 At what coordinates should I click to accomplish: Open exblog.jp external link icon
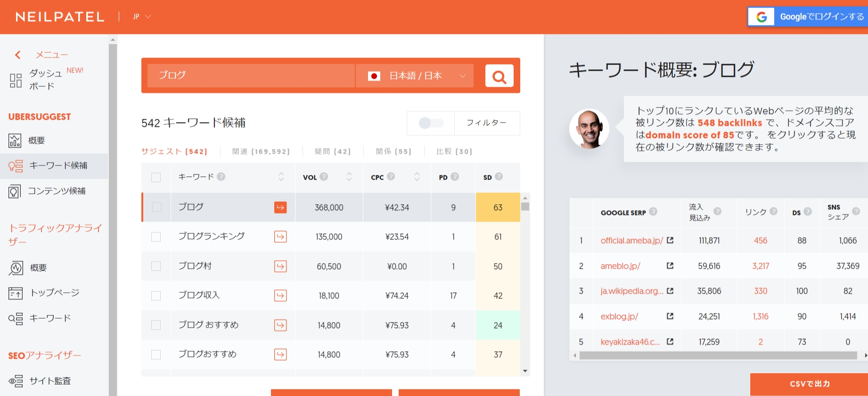point(670,316)
